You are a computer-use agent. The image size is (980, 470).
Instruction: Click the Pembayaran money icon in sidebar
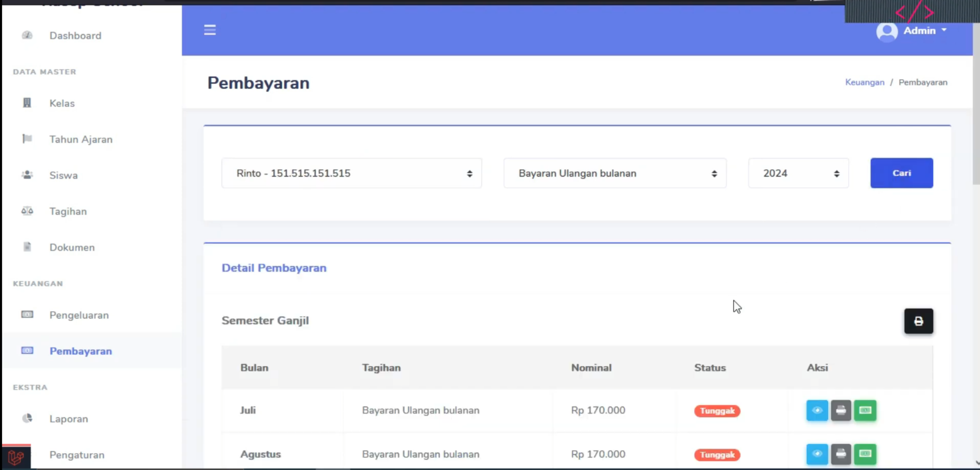[27, 351]
